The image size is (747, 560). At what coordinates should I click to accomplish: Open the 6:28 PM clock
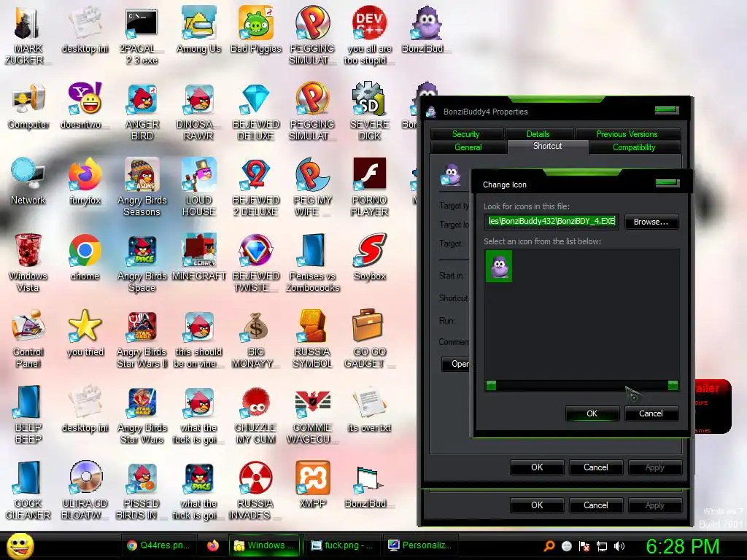tap(682, 547)
